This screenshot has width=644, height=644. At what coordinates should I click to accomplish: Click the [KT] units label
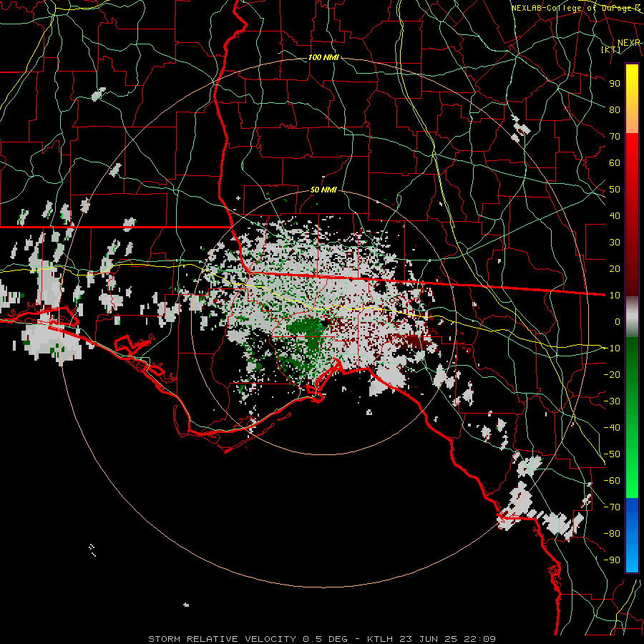tap(611, 49)
